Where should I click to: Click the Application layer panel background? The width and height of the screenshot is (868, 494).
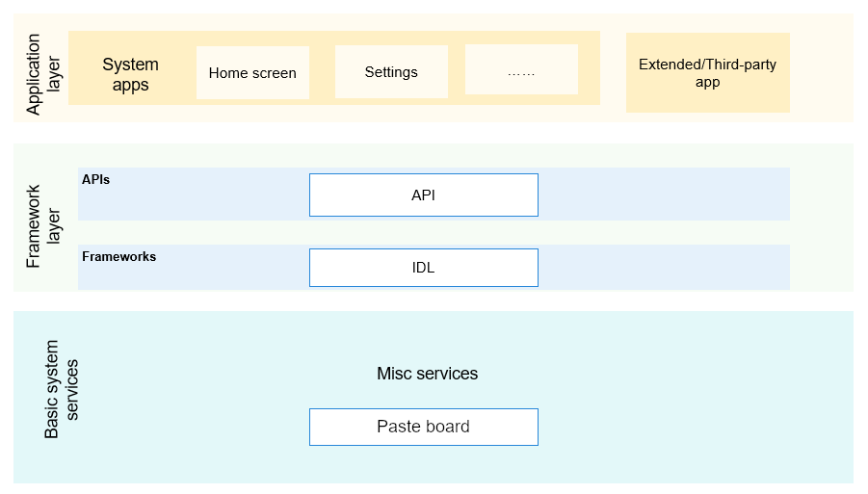(822, 67)
